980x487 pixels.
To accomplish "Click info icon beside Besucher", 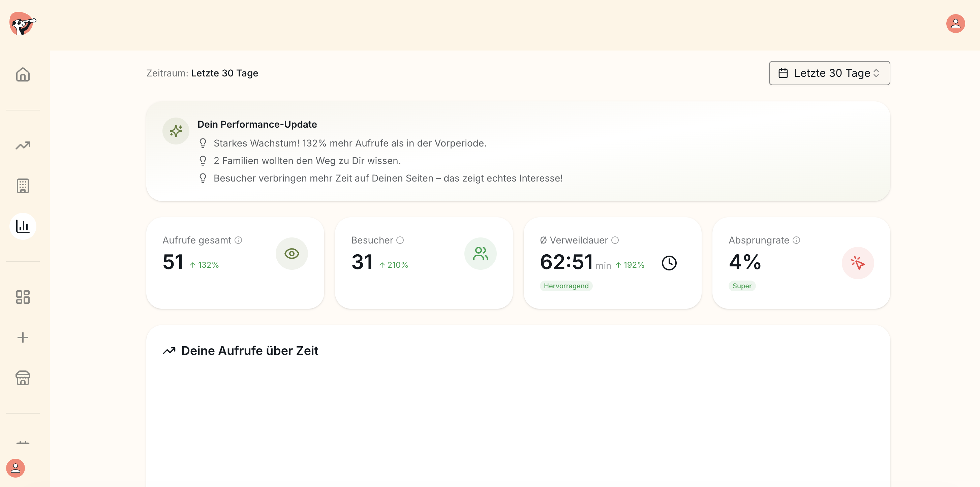I will pyautogui.click(x=400, y=240).
